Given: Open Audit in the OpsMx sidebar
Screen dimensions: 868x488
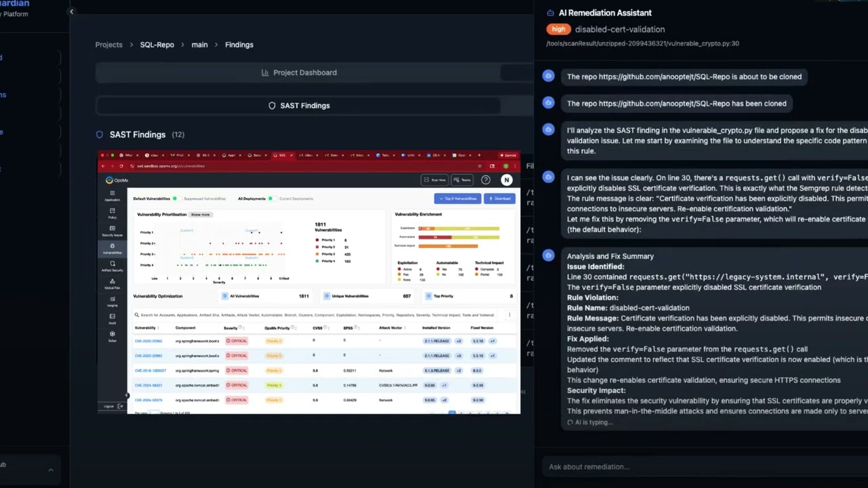Looking at the screenshot, I should pyautogui.click(x=112, y=319).
